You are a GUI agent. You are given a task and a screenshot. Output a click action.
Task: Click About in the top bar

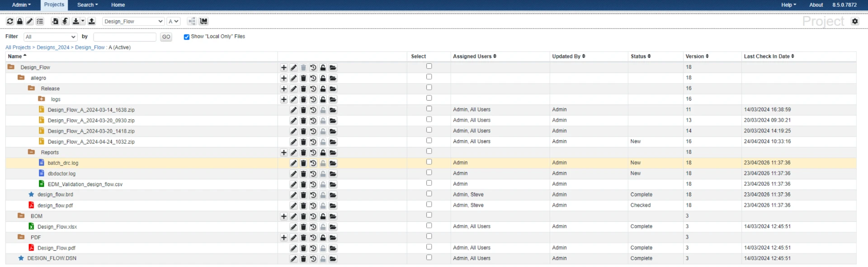point(816,5)
